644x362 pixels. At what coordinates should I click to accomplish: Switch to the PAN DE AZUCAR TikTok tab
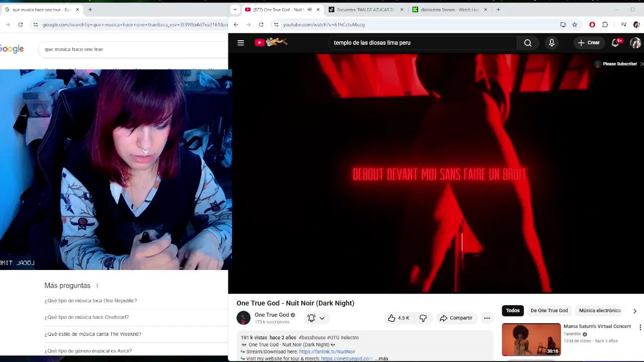tap(366, 10)
